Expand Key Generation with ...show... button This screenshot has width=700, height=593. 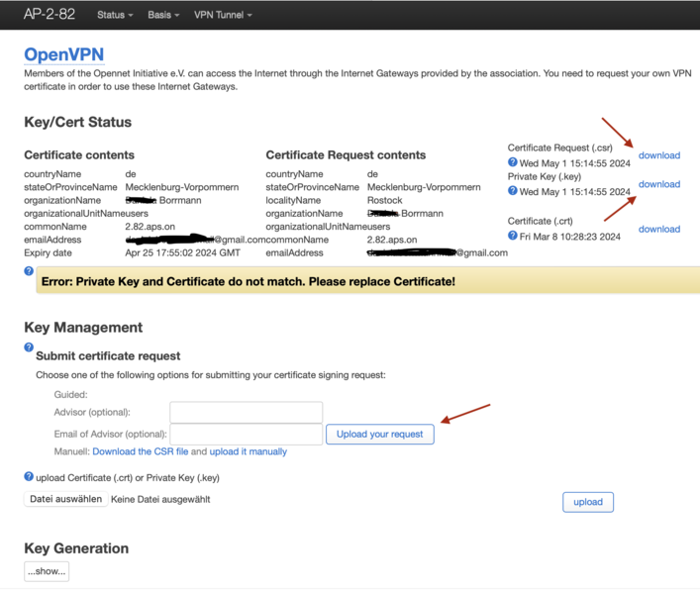pos(47,571)
